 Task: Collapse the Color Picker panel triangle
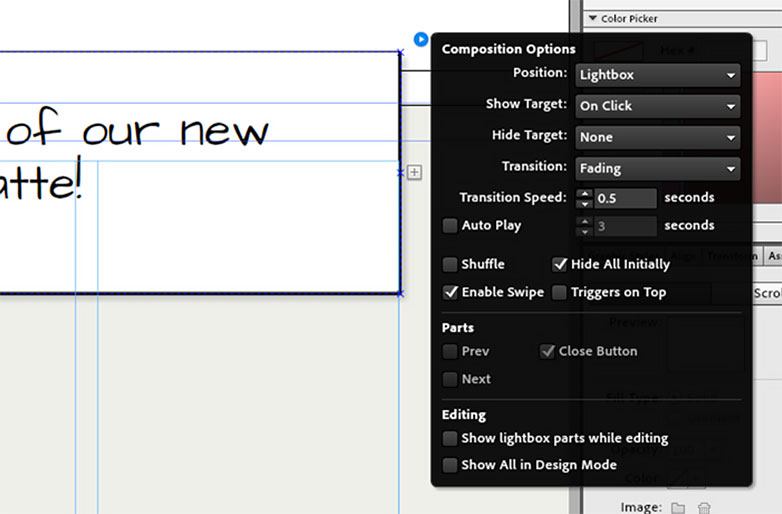click(x=592, y=18)
